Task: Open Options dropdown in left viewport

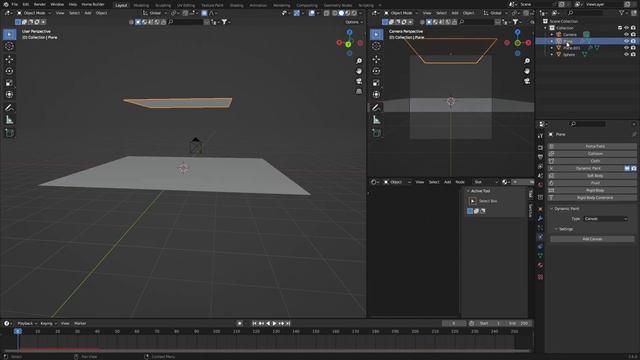Action: point(353,22)
